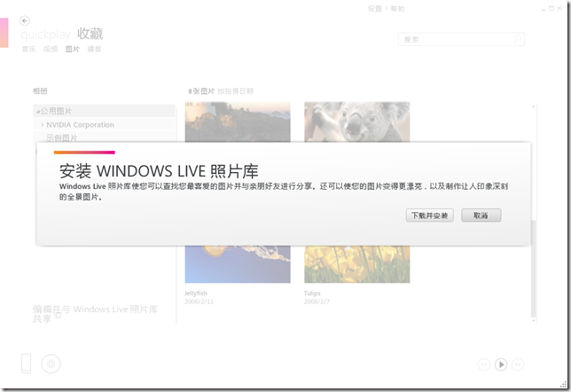Click 下载并安装 button

[x=430, y=216]
